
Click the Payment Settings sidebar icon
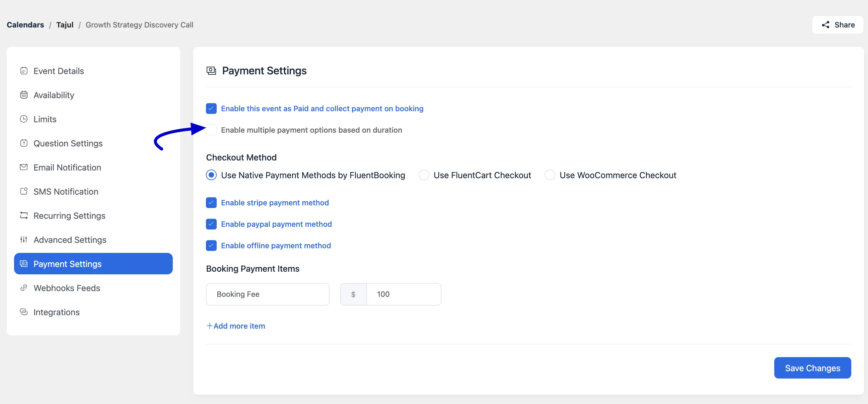[23, 264]
